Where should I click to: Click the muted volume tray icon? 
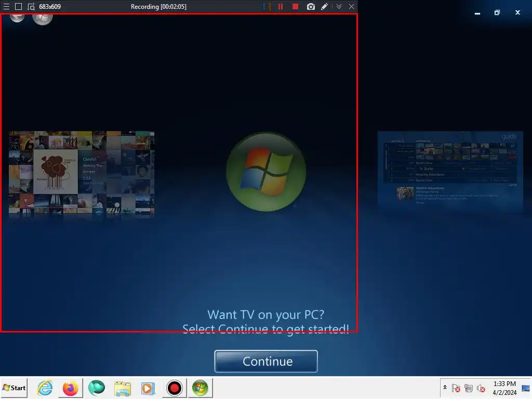tap(481, 388)
